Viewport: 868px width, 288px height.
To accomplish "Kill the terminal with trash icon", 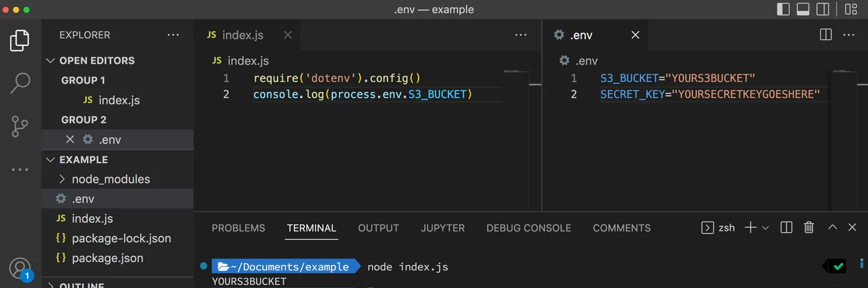I will (808, 228).
